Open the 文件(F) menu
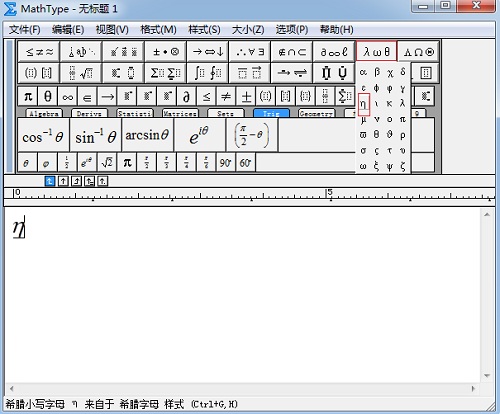This screenshot has height=414, width=500. pos(25,30)
